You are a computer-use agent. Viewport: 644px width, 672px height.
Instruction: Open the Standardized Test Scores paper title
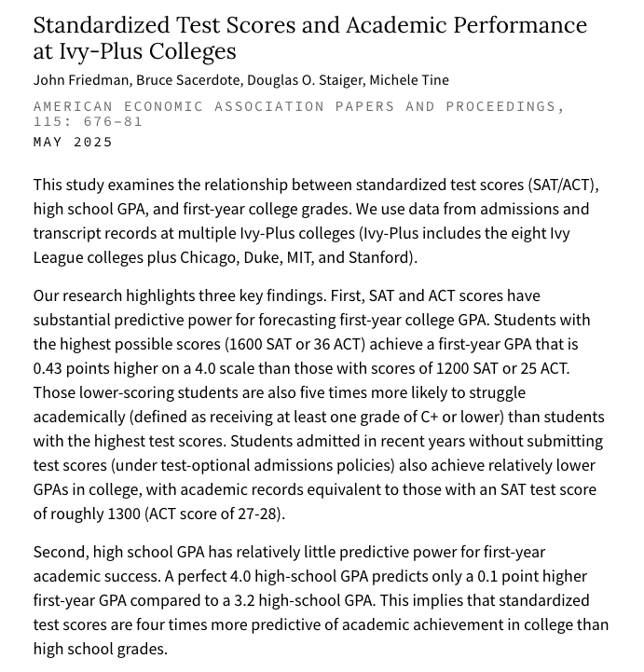310,37
